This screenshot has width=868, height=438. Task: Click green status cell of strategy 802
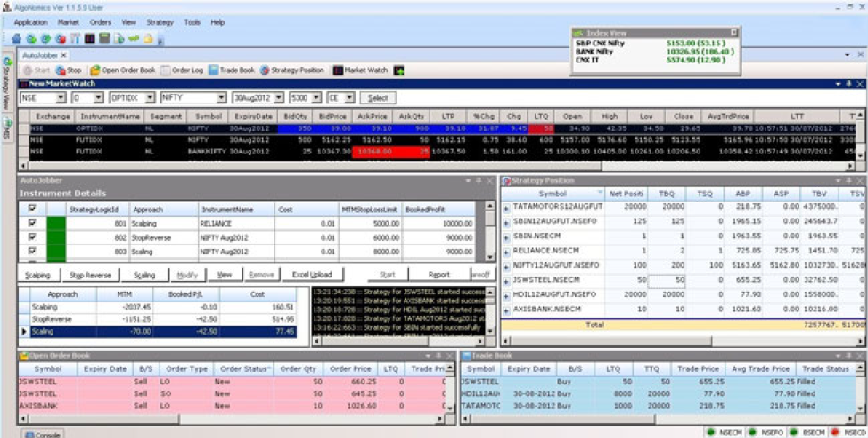point(56,238)
